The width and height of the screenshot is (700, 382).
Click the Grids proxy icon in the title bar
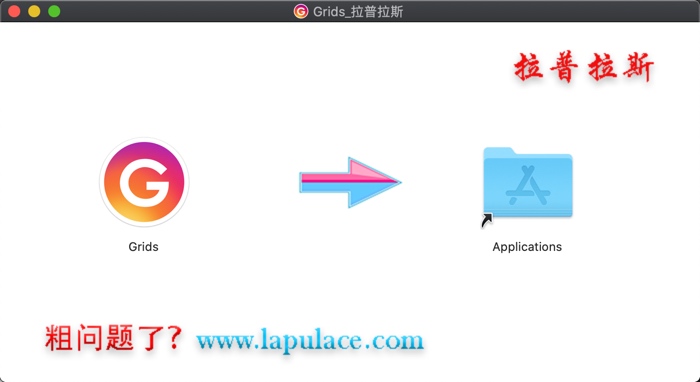pyautogui.click(x=301, y=11)
